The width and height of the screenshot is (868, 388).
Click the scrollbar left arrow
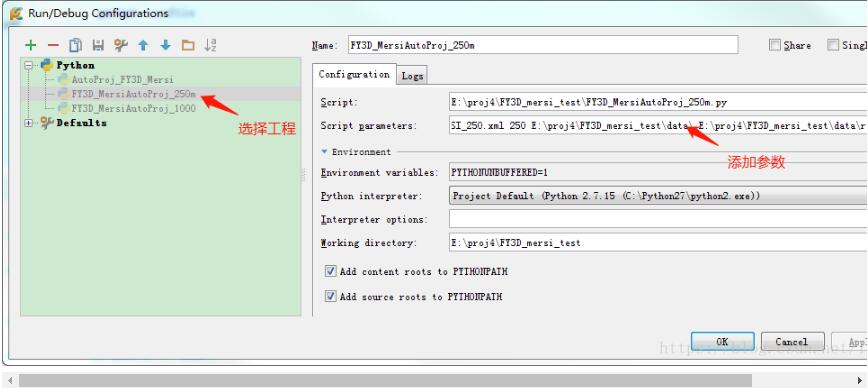click(x=10, y=380)
